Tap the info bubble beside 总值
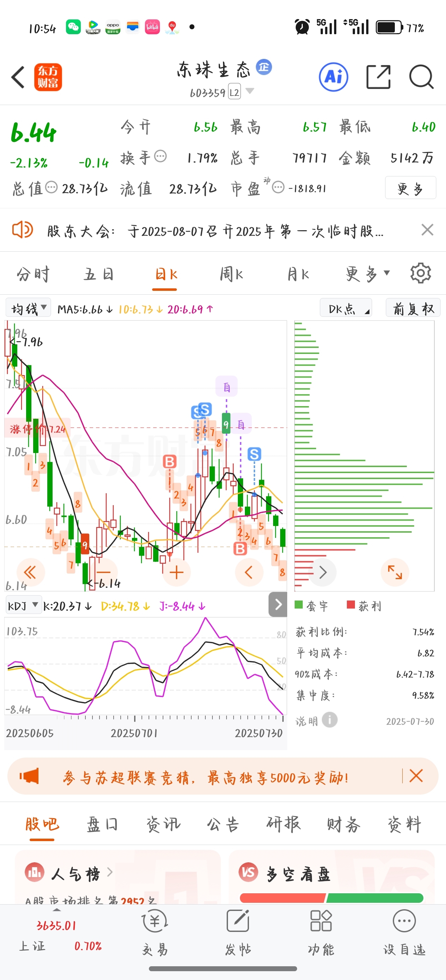The width and height of the screenshot is (446, 980). click(x=51, y=187)
